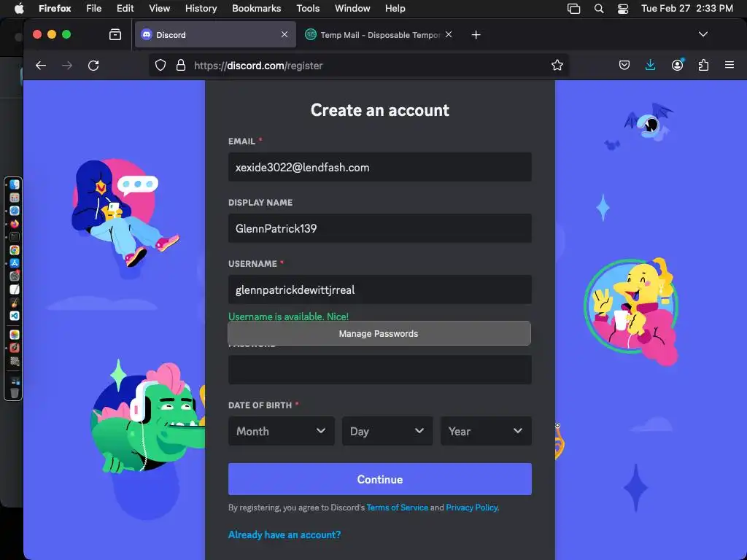Click the Manage Passwords popup button
Viewport: 747px width, 560px height.
tap(379, 333)
